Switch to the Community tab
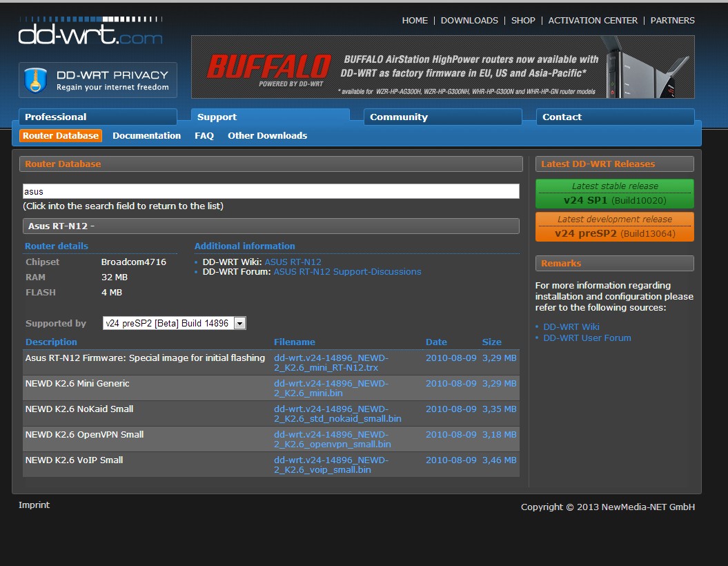The image size is (728, 566). point(442,117)
